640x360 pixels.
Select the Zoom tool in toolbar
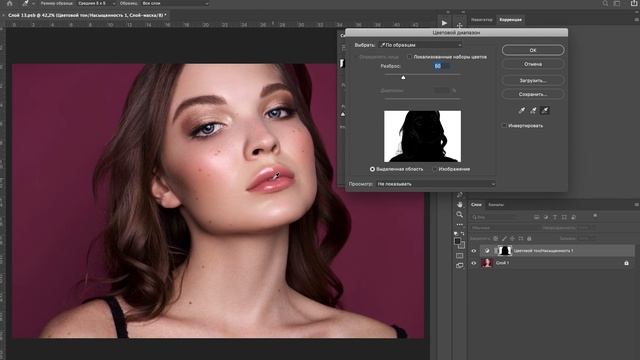click(460, 214)
